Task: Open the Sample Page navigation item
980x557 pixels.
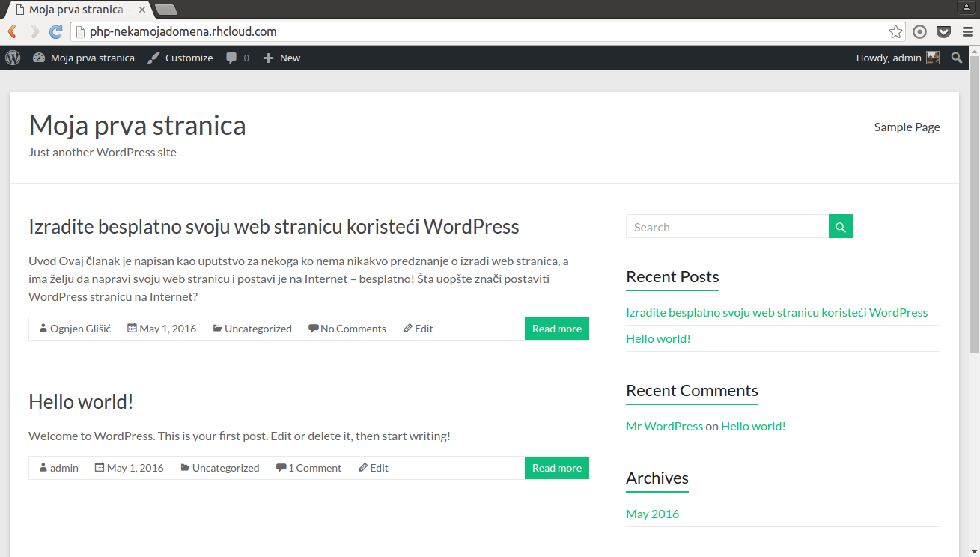Action: [x=907, y=127]
